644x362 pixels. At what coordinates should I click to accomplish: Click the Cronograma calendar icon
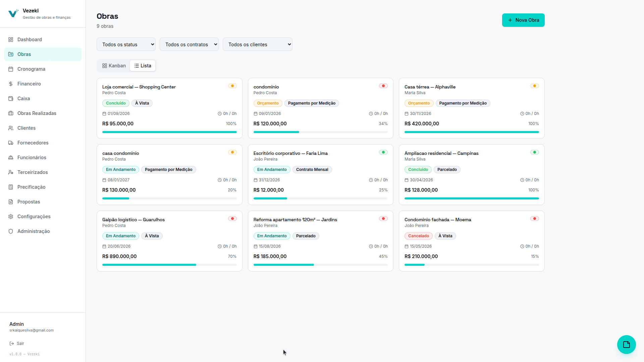point(11,69)
